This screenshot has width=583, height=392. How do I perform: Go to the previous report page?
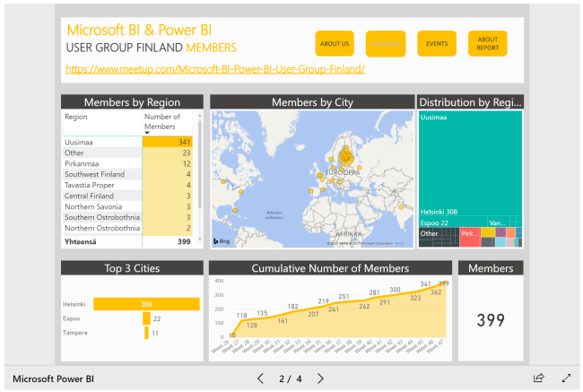click(x=260, y=379)
